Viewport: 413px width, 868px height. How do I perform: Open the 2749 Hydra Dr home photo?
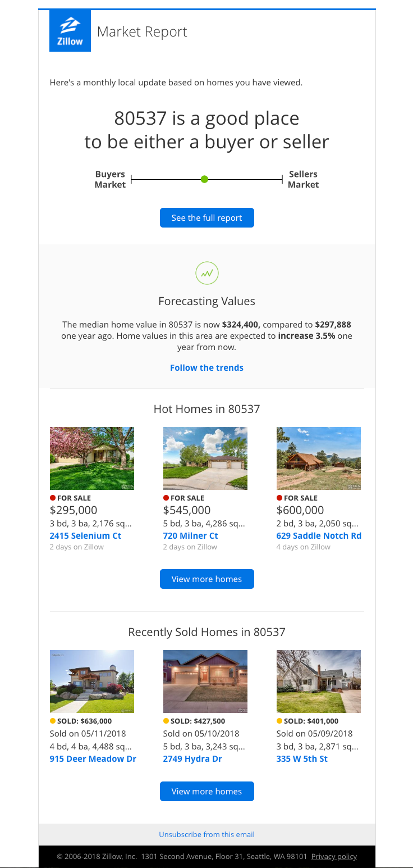pos(205,681)
